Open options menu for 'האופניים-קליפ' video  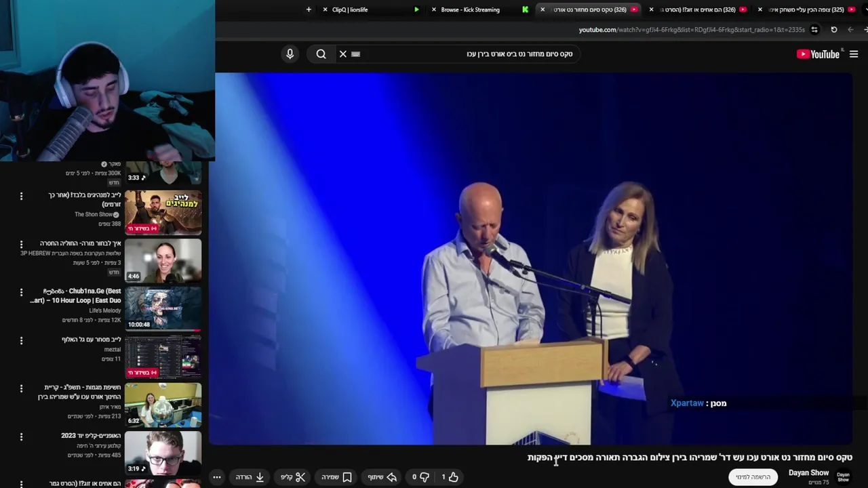click(21, 436)
